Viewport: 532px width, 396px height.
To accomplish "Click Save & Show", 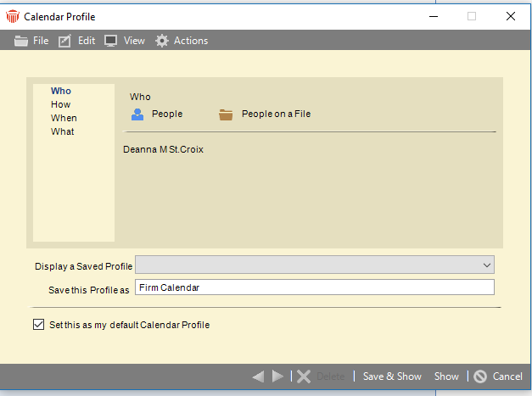I will click(392, 376).
